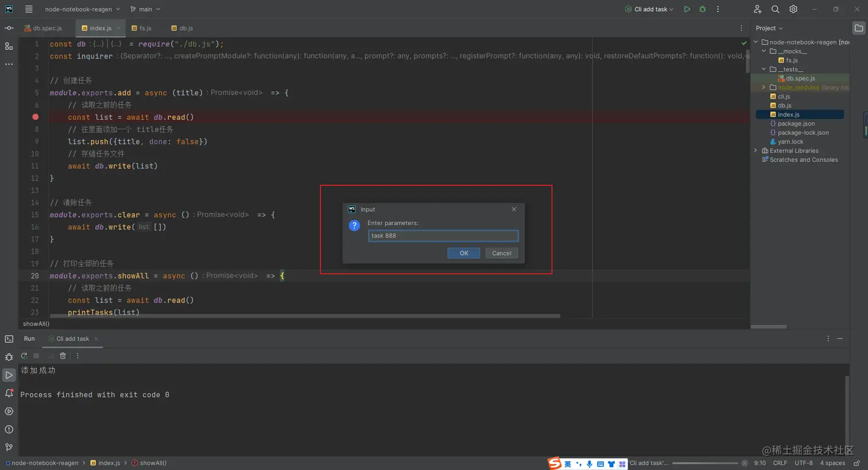
Task: Cancel the Input dialog
Action: point(502,253)
